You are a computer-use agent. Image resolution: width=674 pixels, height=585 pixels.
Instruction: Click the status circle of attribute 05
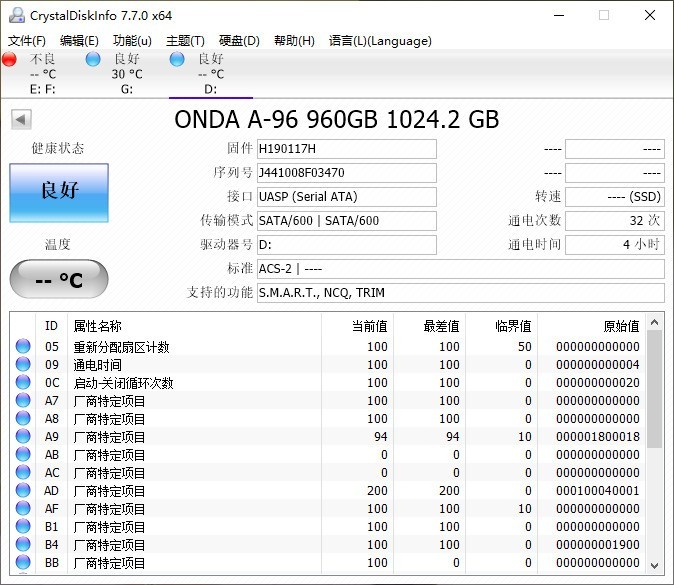tap(23, 346)
